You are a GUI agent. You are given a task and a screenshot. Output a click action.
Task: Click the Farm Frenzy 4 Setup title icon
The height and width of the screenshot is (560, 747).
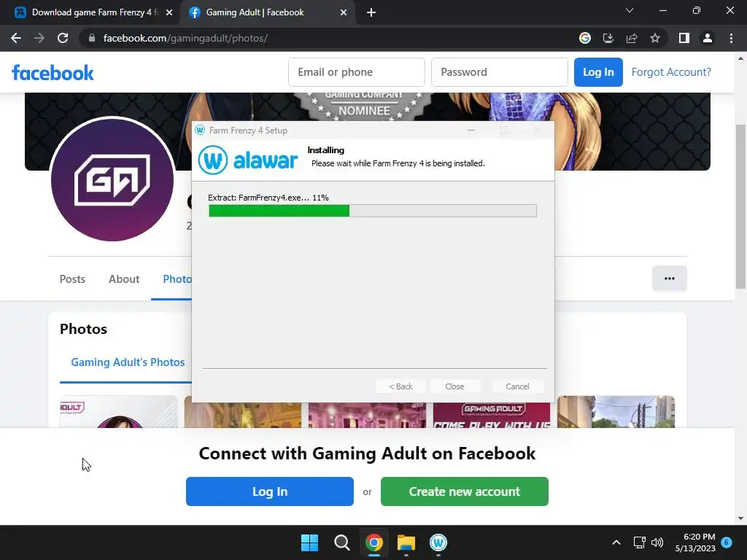pyautogui.click(x=200, y=130)
